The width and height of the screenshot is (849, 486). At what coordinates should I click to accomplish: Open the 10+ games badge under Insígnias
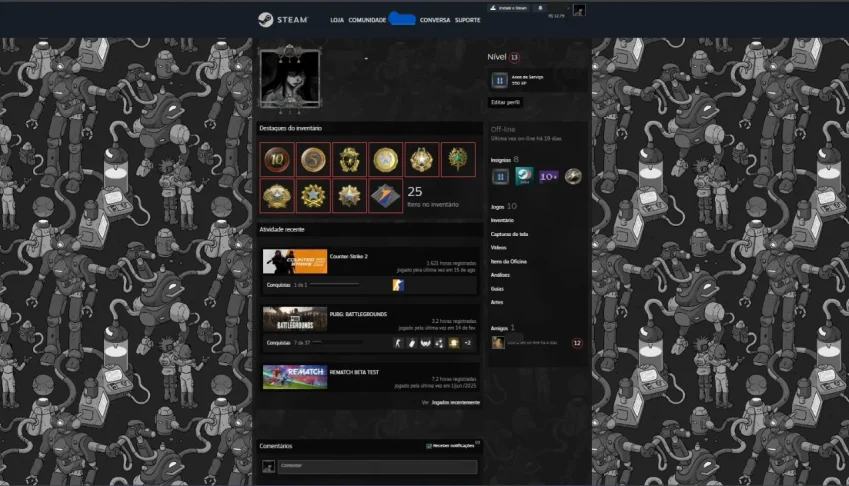[x=548, y=176]
